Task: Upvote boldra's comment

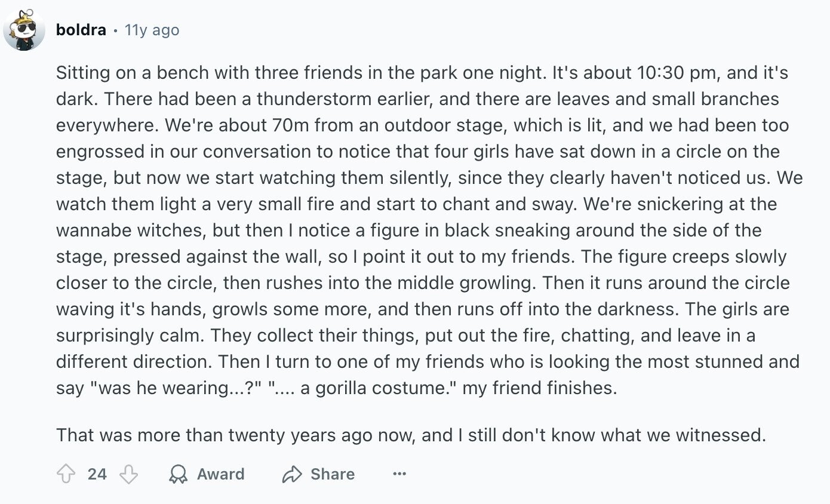Action: (x=64, y=474)
